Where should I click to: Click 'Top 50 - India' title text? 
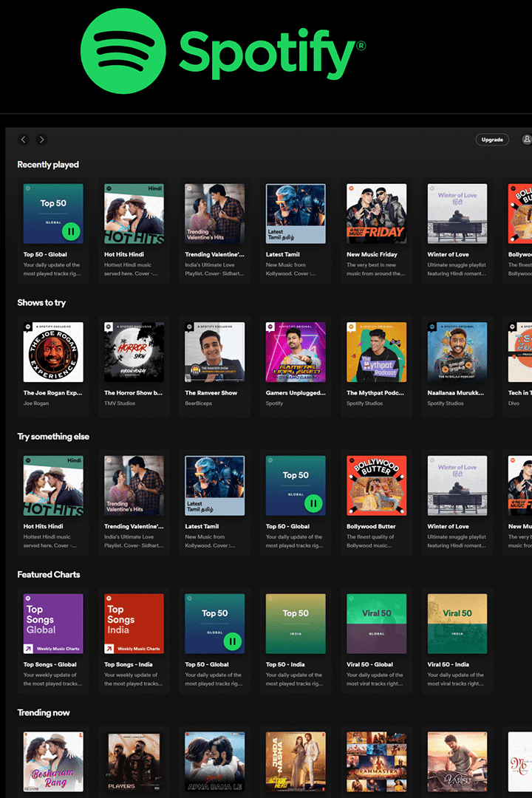tap(285, 664)
